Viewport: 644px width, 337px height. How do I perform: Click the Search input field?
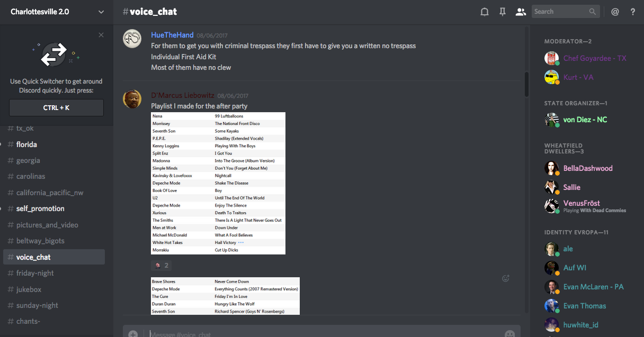pos(560,12)
